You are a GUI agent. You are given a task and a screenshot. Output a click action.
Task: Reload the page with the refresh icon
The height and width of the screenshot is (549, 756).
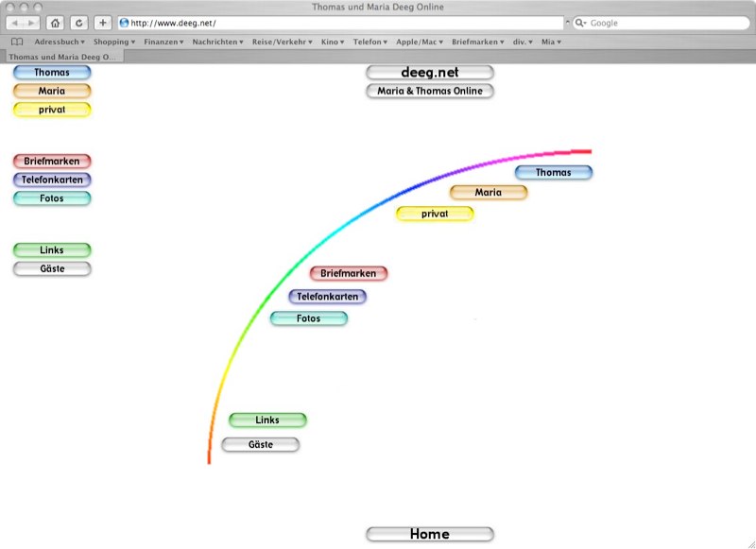click(78, 23)
